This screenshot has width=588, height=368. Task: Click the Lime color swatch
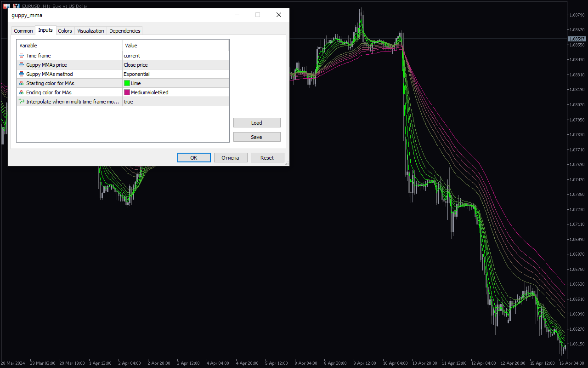point(127,83)
